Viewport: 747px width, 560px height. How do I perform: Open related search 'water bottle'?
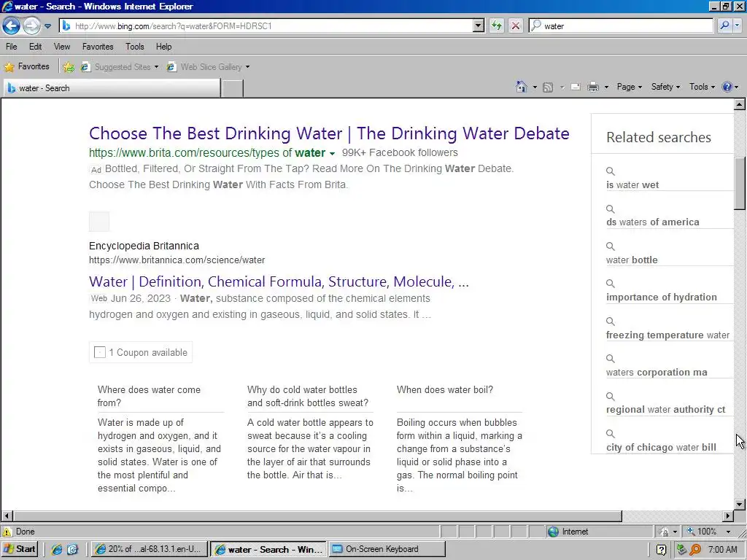[x=632, y=260]
